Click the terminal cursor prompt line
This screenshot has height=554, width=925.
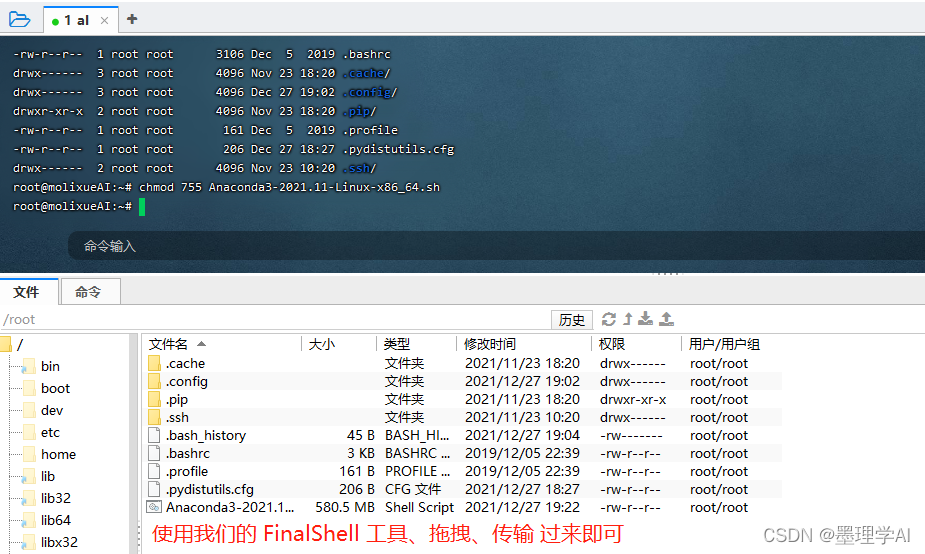click(x=79, y=206)
